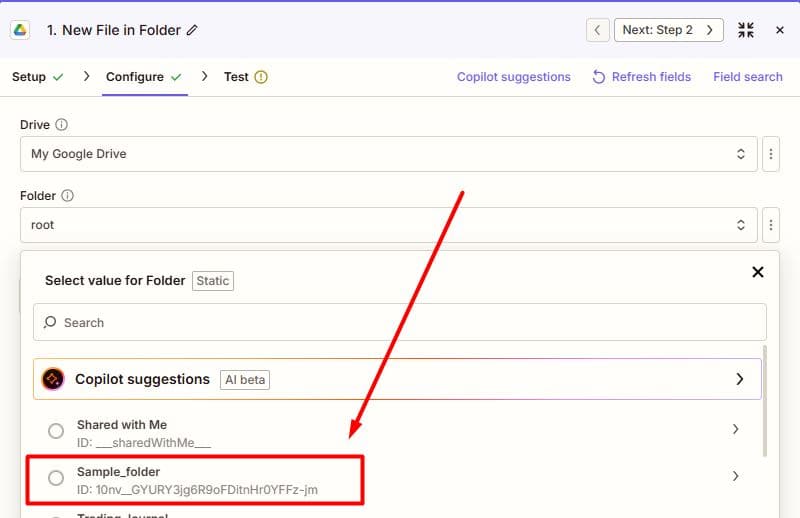Close the Select value for Folder popup
800x518 pixels.
point(758,272)
